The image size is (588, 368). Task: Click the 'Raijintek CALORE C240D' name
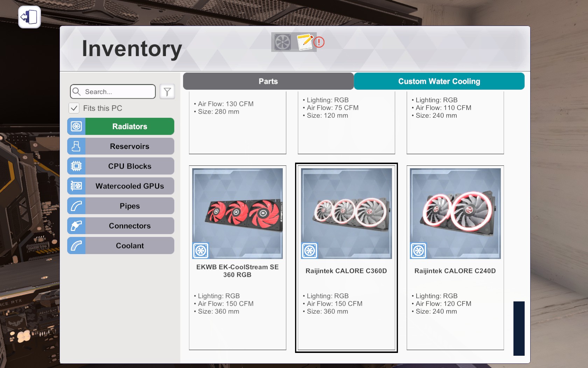click(455, 271)
